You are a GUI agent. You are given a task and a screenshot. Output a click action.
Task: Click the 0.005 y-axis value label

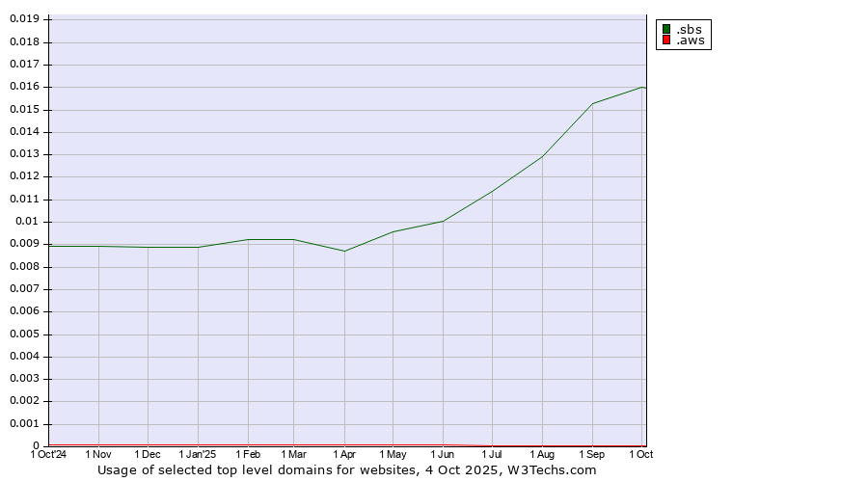coord(24,335)
